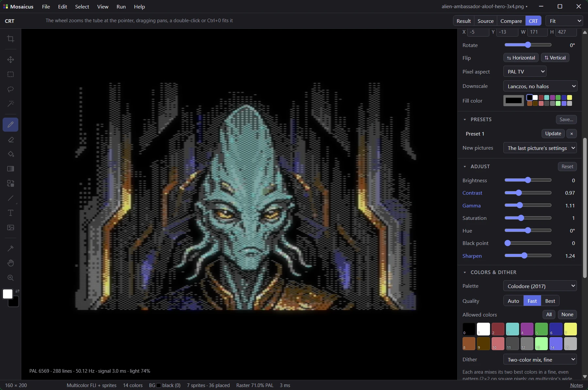This screenshot has width=588, height=390.
Task: Click the Gamma slider handle
Action: coord(520,205)
